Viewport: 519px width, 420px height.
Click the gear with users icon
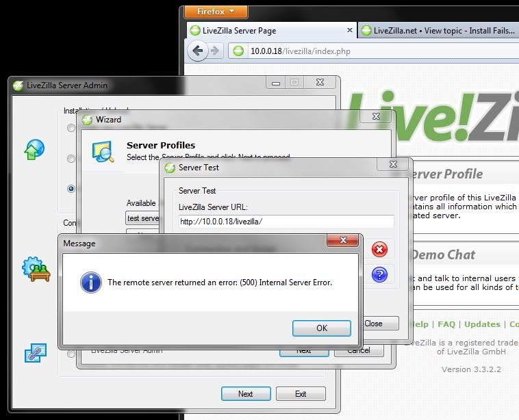pos(36,269)
